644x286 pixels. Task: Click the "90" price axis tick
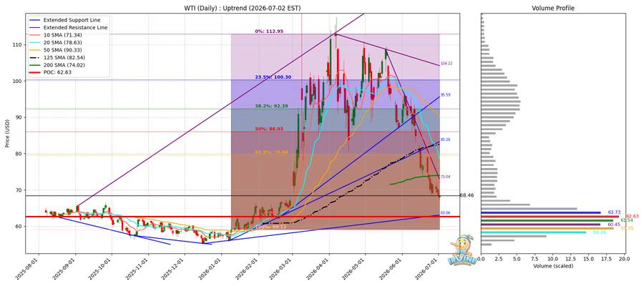pyautogui.click(x=20, y=117)
